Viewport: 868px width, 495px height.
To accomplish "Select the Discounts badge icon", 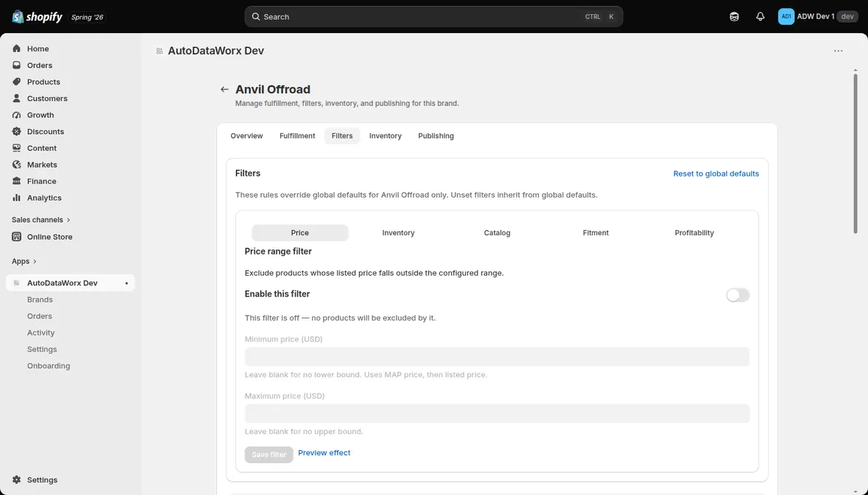I will point(17,132).
